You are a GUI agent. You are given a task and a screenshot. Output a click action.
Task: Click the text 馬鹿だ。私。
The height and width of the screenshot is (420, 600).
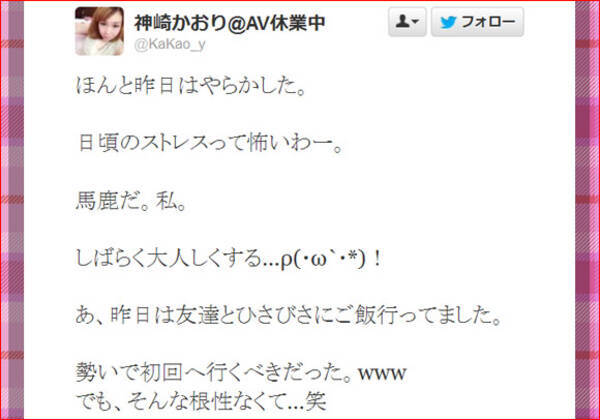(131, 201)
